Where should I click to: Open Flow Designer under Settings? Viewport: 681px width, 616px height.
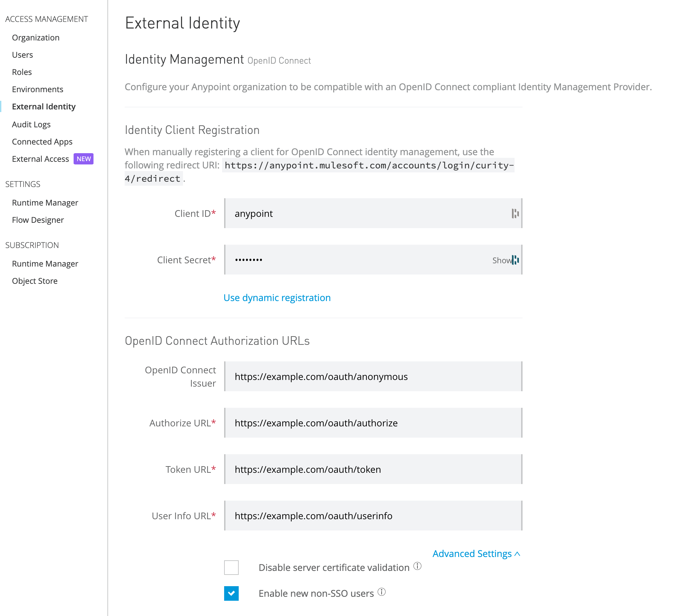click(38, 220)
